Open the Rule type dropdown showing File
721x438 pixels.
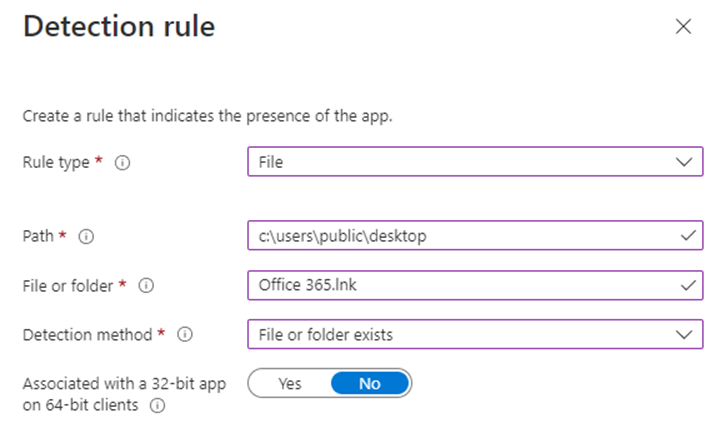click(460, 162)
